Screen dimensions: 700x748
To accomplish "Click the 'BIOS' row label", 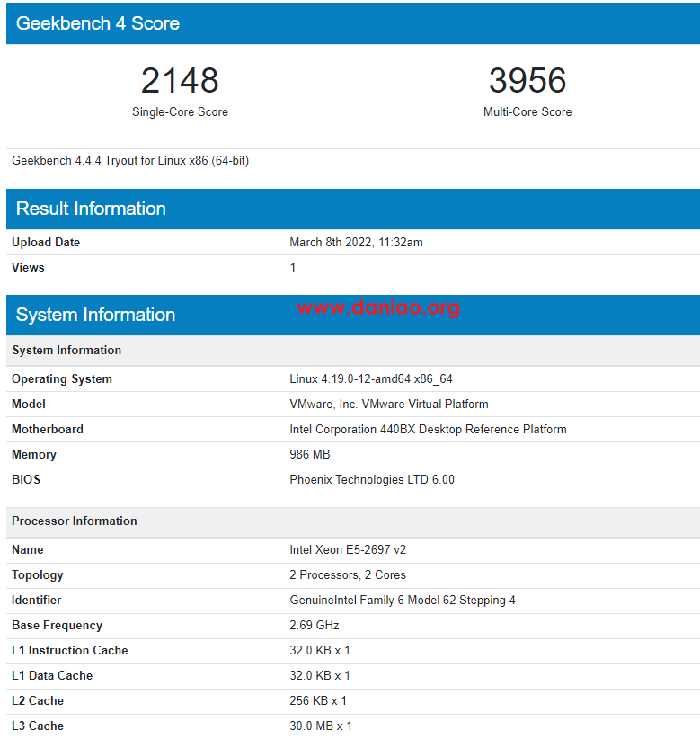I will [26, 479].
